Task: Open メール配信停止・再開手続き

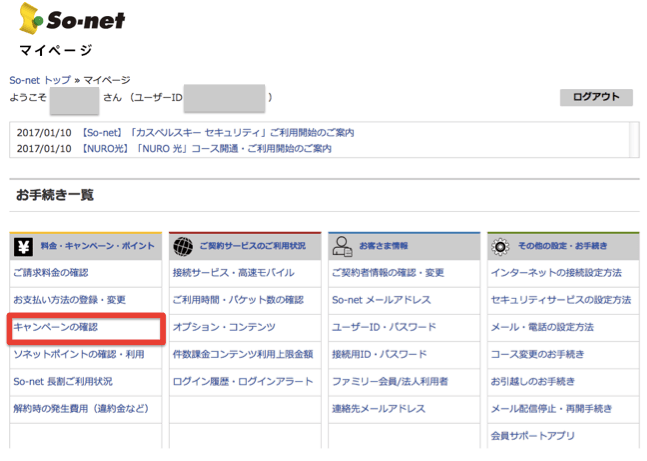Action: (551, 409)
